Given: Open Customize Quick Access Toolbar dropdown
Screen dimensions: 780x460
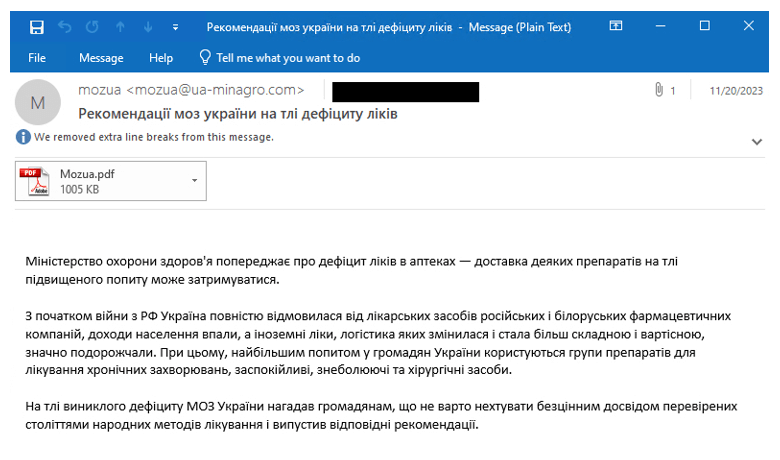Looking at the screenshot, I should 176,26.
